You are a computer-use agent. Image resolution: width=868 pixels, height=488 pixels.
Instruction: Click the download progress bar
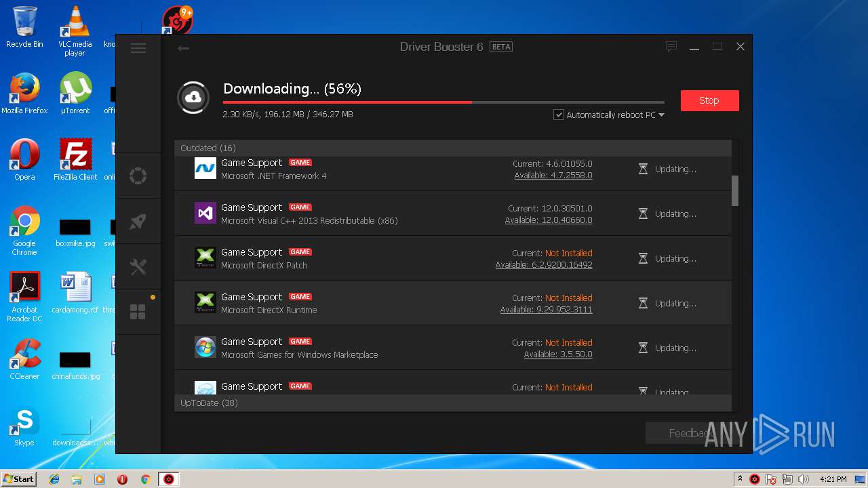click(x=443, y=102)
